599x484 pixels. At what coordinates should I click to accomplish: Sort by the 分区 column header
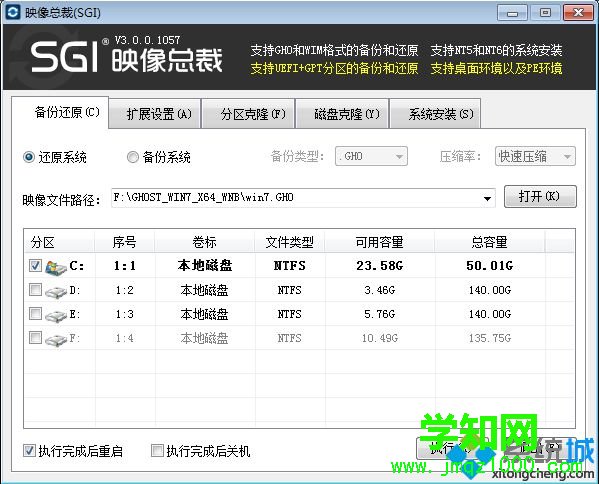tap(59, 242)
